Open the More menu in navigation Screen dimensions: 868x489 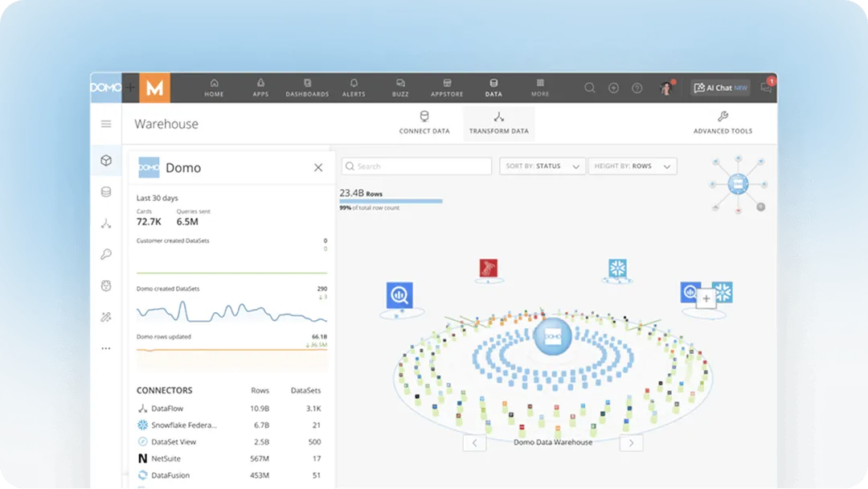coord(540,88)
